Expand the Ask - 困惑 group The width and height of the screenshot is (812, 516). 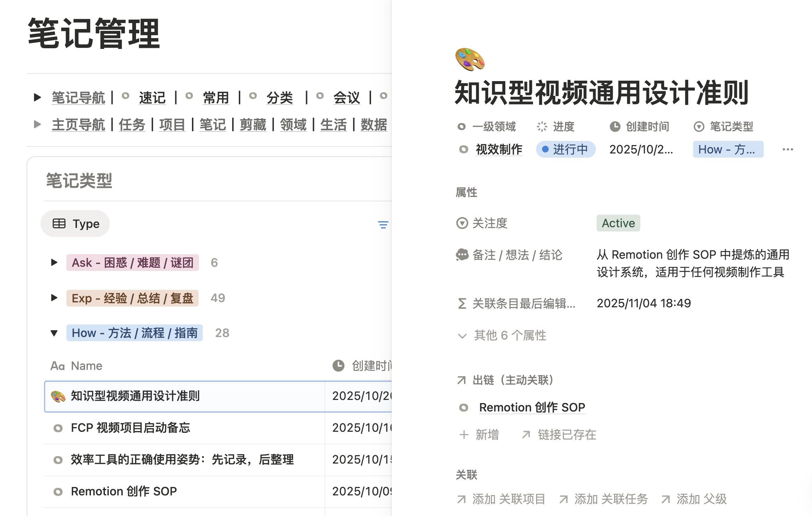point(54,263)
